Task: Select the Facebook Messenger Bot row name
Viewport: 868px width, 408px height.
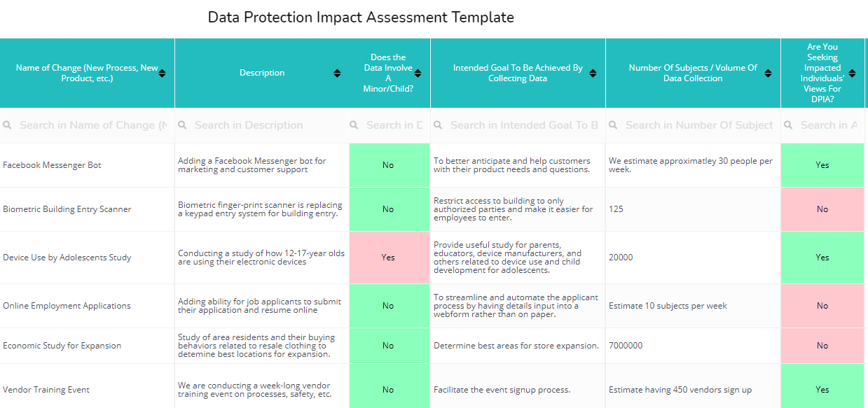Action: 52,165
